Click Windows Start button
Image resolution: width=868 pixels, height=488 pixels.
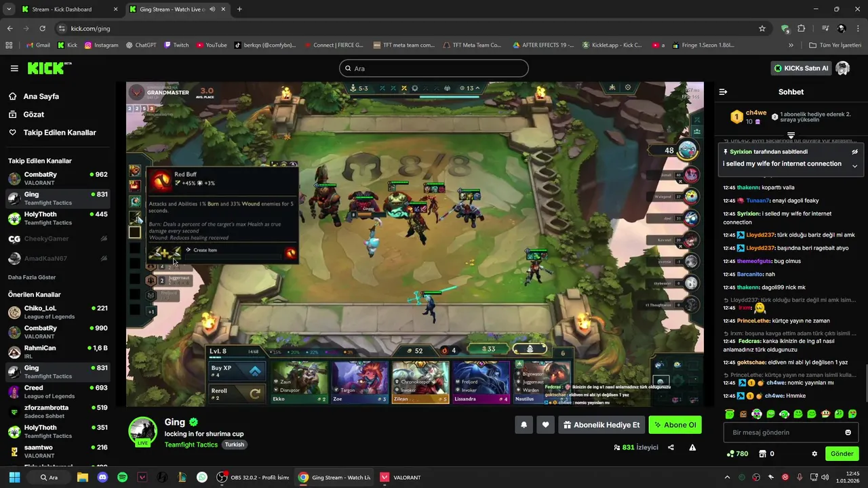[14, 477]
